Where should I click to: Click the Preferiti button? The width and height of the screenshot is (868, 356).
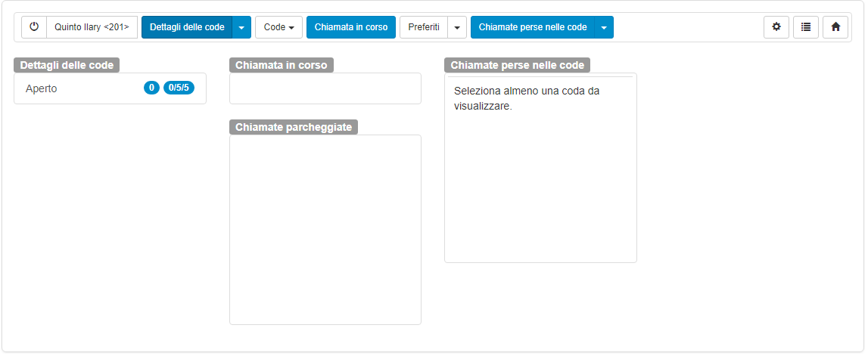tap(424, 27)
